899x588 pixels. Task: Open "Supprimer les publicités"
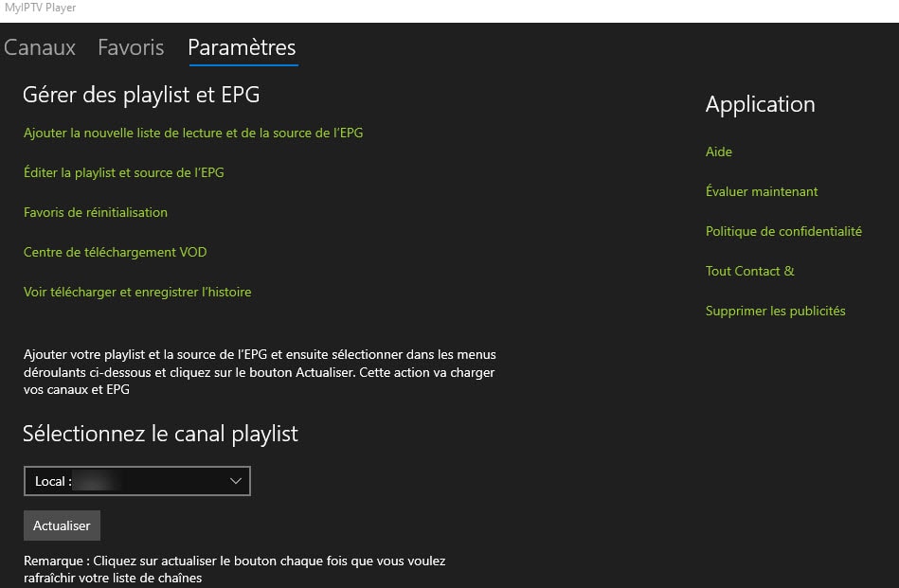click(x=775, y=311)
